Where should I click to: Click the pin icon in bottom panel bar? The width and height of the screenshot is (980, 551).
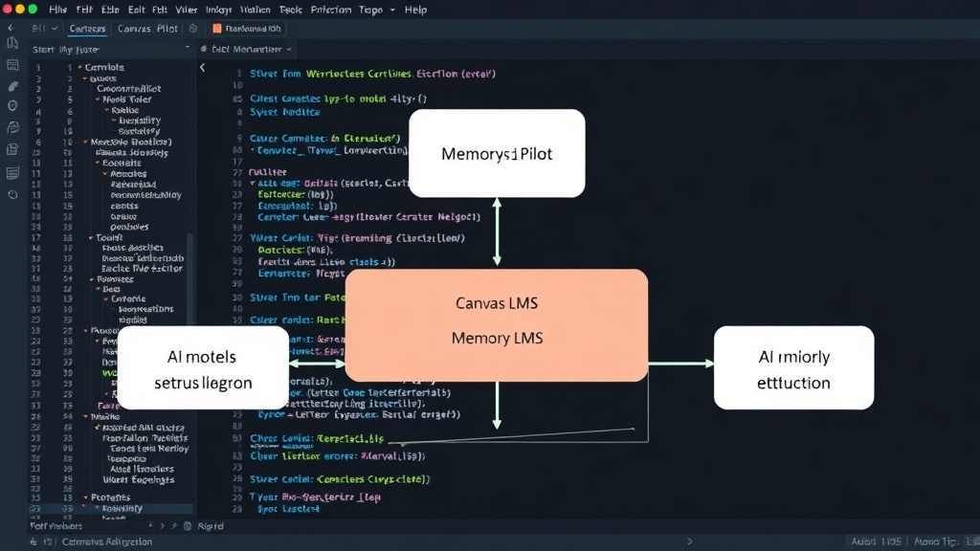click(x=174, y=526)
